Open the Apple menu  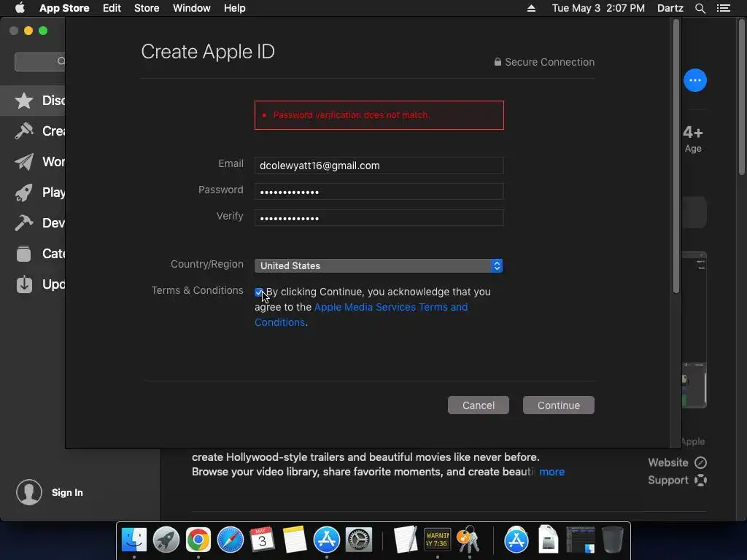[20, 8]
